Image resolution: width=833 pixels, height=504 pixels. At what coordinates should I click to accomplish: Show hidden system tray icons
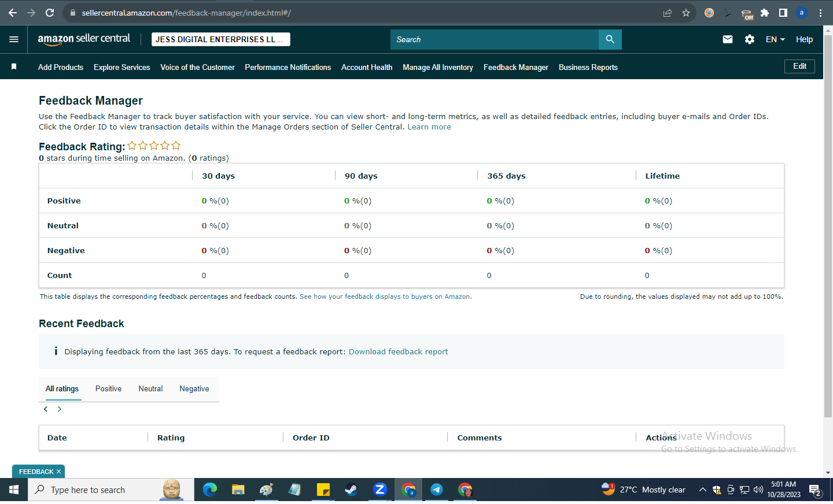pos(702,490)
